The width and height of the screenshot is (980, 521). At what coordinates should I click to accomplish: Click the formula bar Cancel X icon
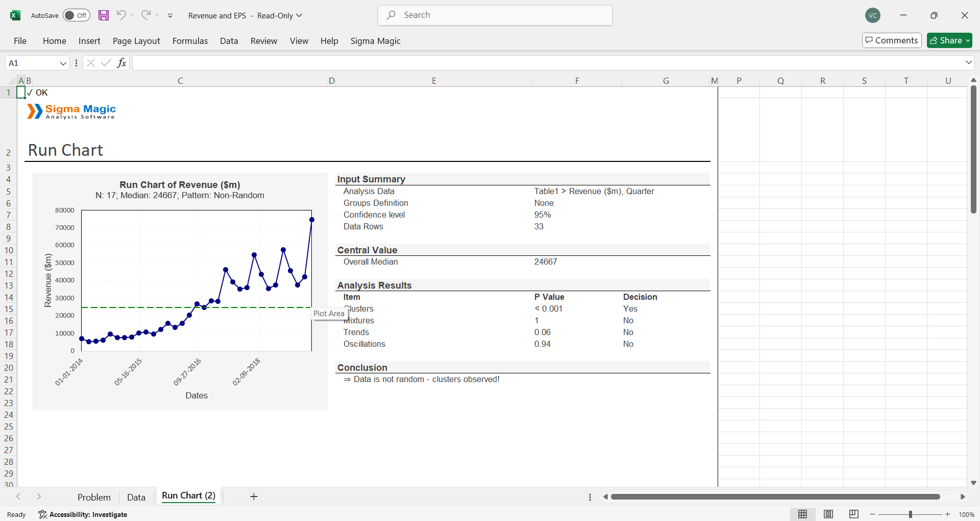click(91, 63)
